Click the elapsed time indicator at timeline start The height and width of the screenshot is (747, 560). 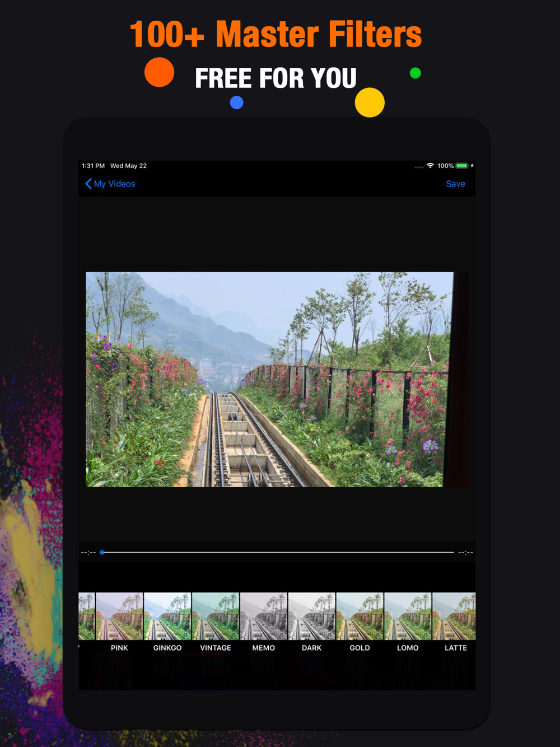[x=88, y=553]
